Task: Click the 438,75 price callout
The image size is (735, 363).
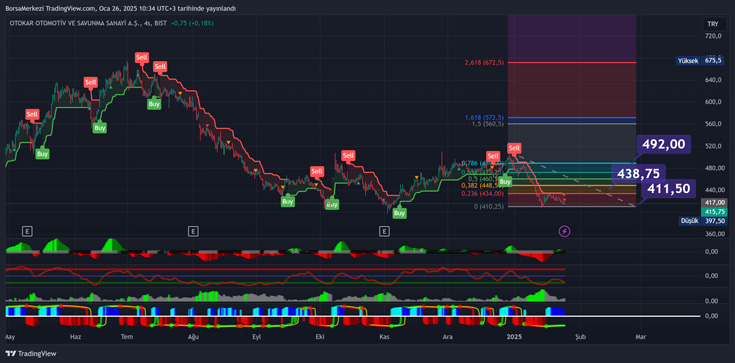Action: click(638, 173)
